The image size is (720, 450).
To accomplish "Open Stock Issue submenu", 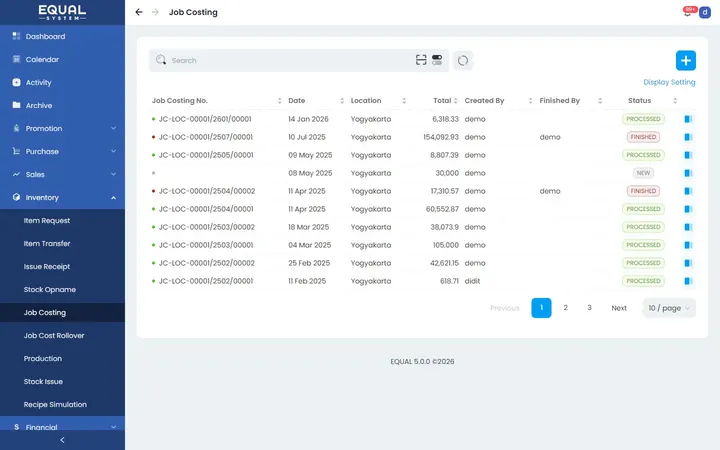I will pyautogui.click(x=43, y=381).
